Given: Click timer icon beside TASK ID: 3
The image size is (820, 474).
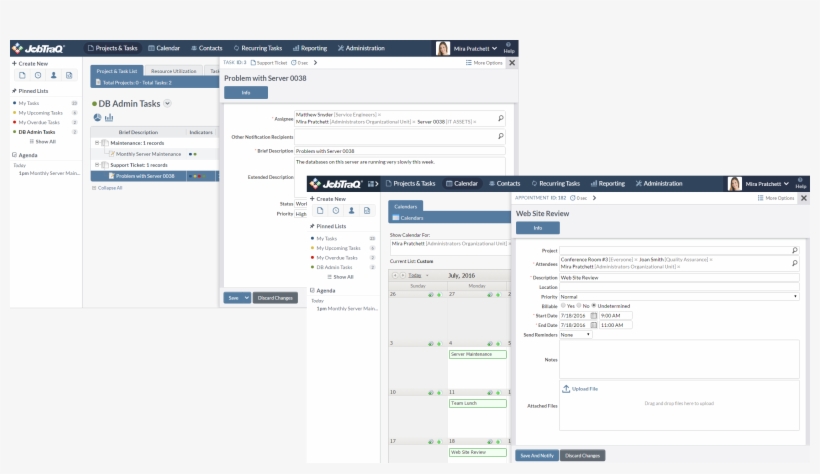Looking at the screenshot, I should coord(293,63).
